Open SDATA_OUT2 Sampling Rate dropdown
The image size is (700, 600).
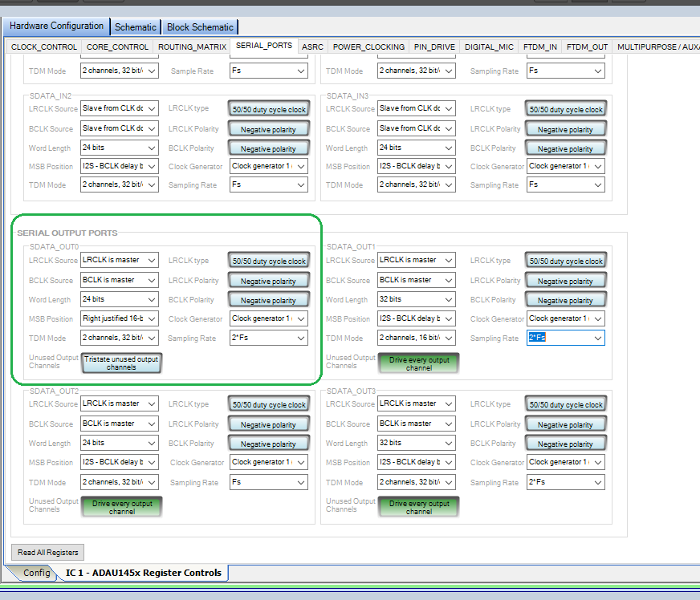click(269, 482)
